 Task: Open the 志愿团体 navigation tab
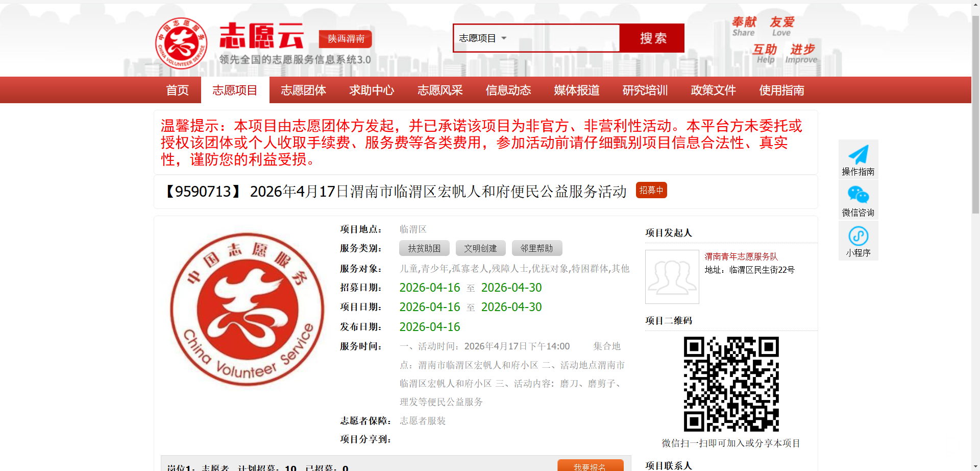pyautogui.click(x=303, y=90)
